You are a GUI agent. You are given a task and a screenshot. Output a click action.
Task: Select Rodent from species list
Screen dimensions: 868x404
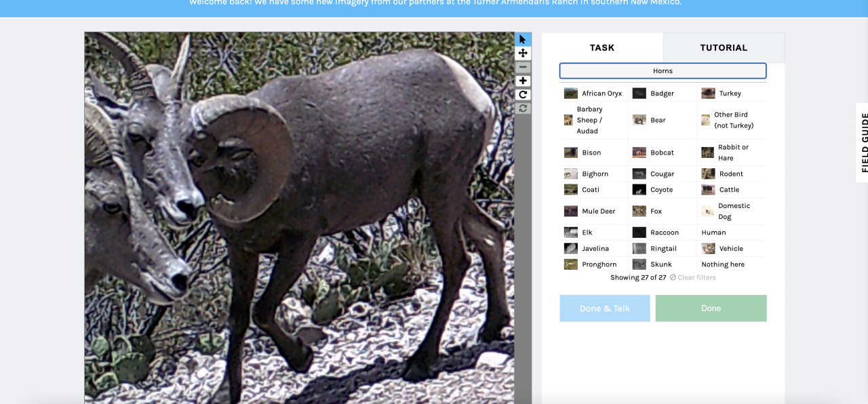pos(731,174)
